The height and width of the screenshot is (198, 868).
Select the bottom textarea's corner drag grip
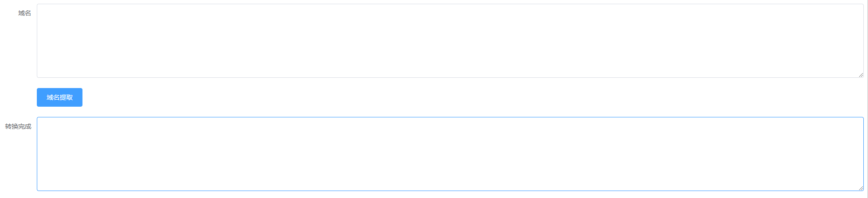tap(861, 188)
